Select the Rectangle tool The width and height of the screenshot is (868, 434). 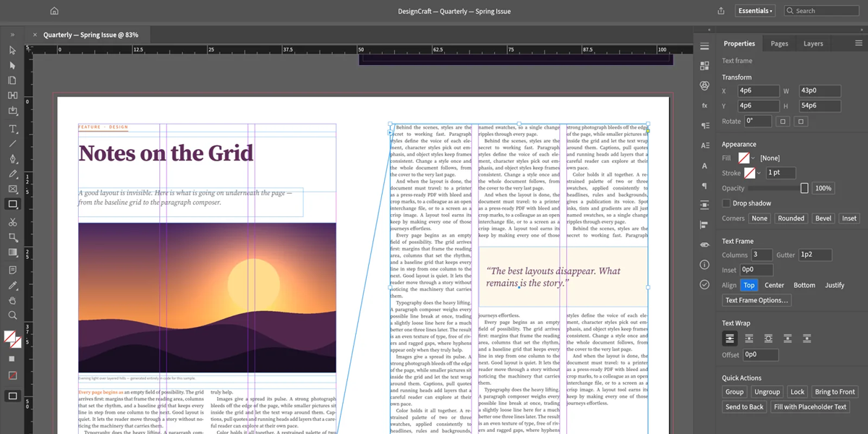pos(12,205)
